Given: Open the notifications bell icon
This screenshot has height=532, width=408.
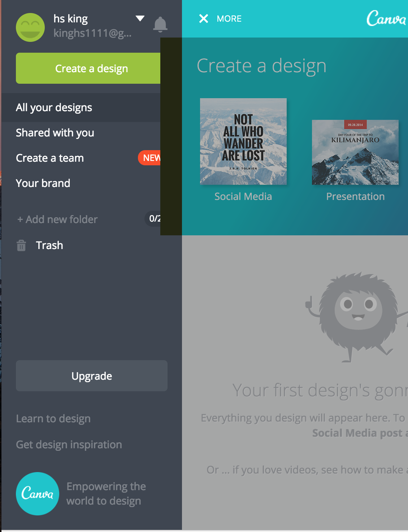Looking at the screenshot, I should [160, 25].
